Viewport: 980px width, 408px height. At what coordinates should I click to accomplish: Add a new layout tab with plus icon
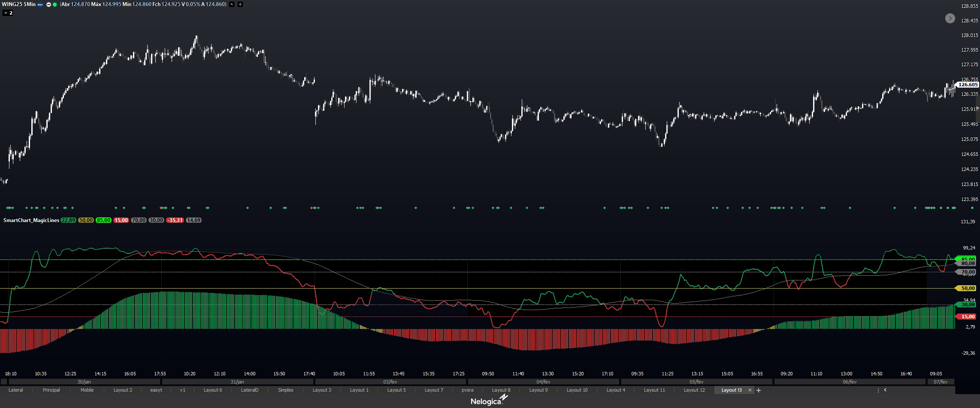(759, 390)
